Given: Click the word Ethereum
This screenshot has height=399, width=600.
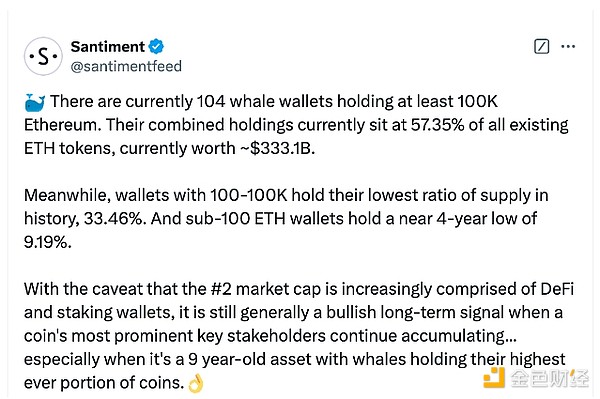Looking at the screenshot, I should pos(63,125).
